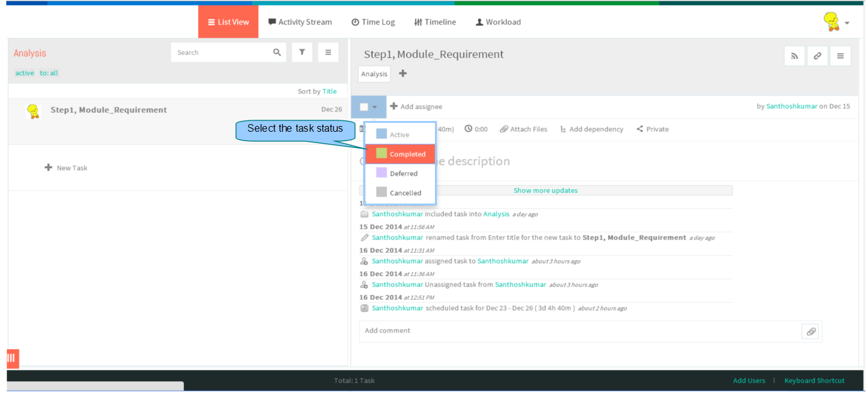Toggle the Private setting label
This screenshot has width=868, height=397.
point(657,129)
